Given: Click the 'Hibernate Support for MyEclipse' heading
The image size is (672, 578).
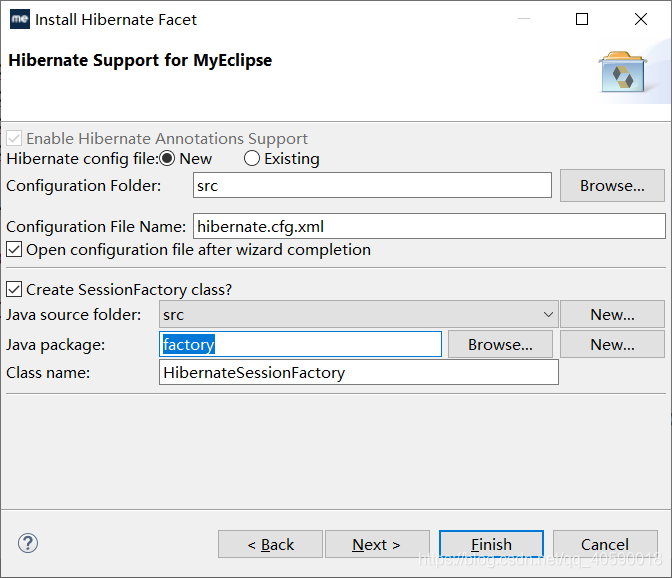Looking at the screenshot, I should pyautogui.click(x=140, y=60).
